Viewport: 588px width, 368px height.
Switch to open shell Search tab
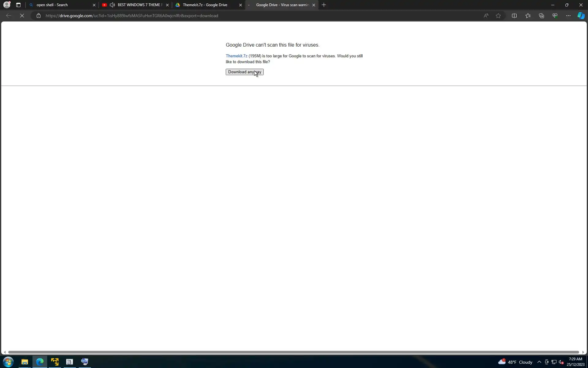point(61,5)
